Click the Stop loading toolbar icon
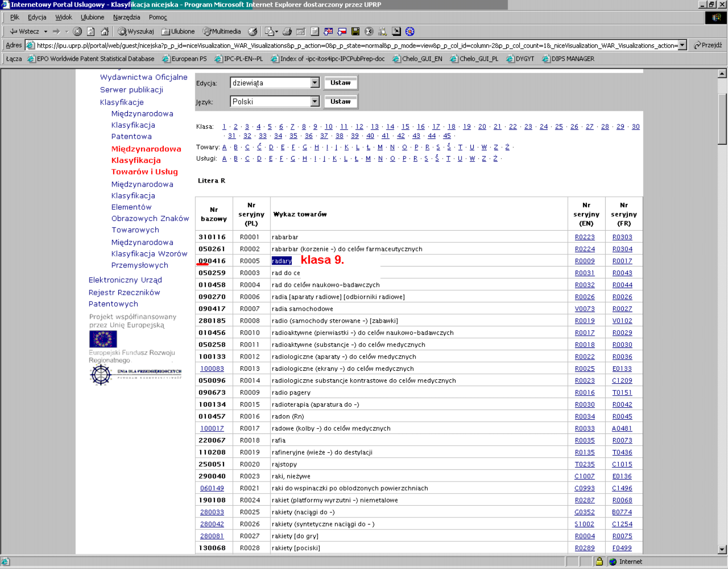Viewport: 728px width, 569px height. click(77, 31)
